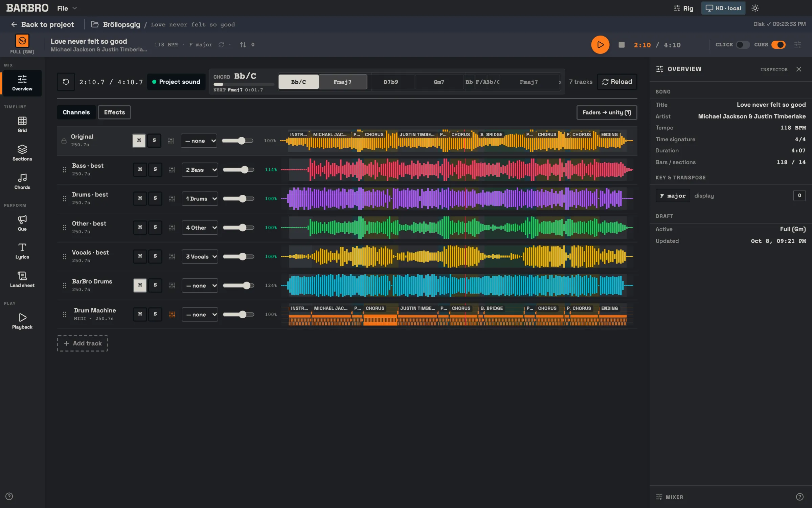
Task: Open channel settings for Vocals track
Action: pyautogui.click(x=172, y=256)
